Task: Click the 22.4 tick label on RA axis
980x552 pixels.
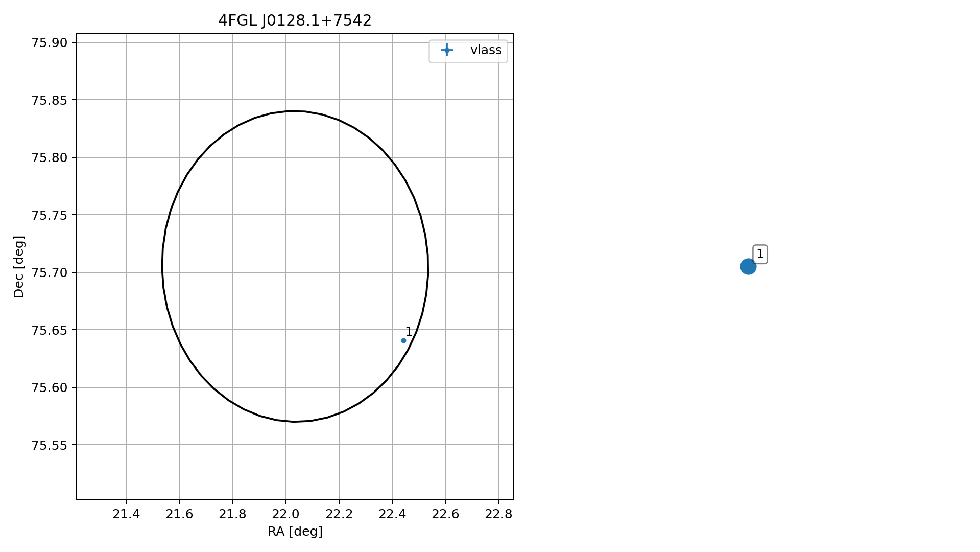Action: click(x=392, y=514)
